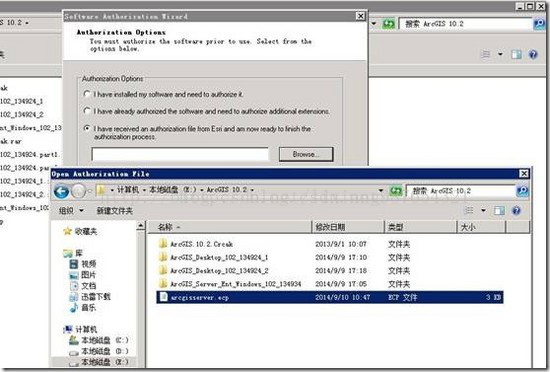Click help icon in background Explorer window

point(533,54)
